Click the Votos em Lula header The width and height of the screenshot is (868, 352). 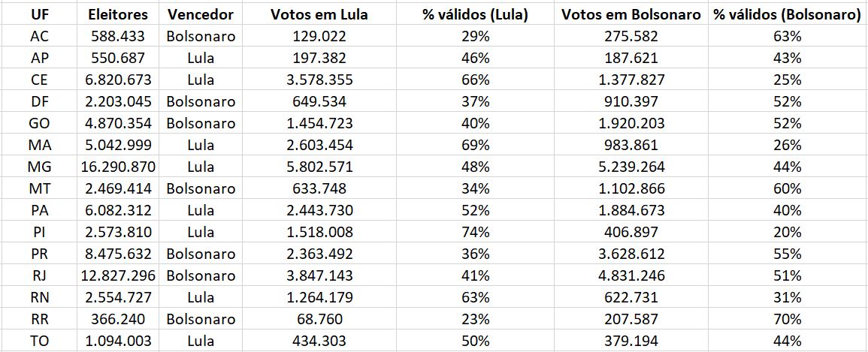point(319,14)
